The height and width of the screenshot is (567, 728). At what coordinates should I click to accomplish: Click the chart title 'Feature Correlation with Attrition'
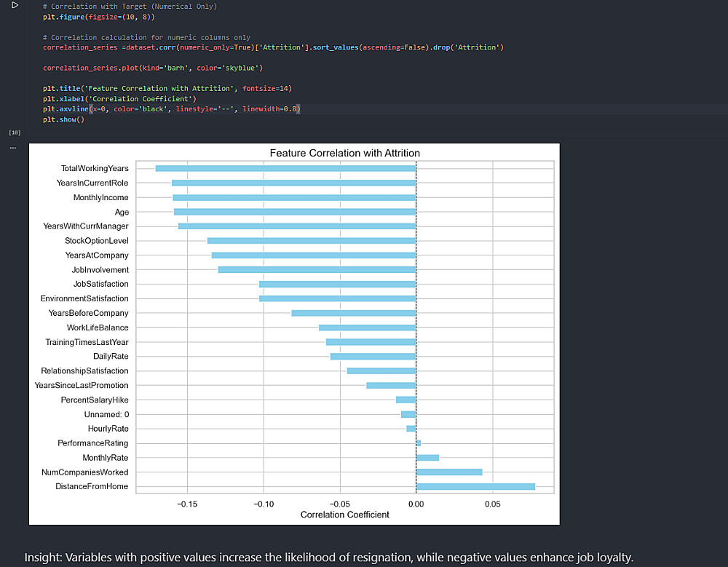[344, 154]
